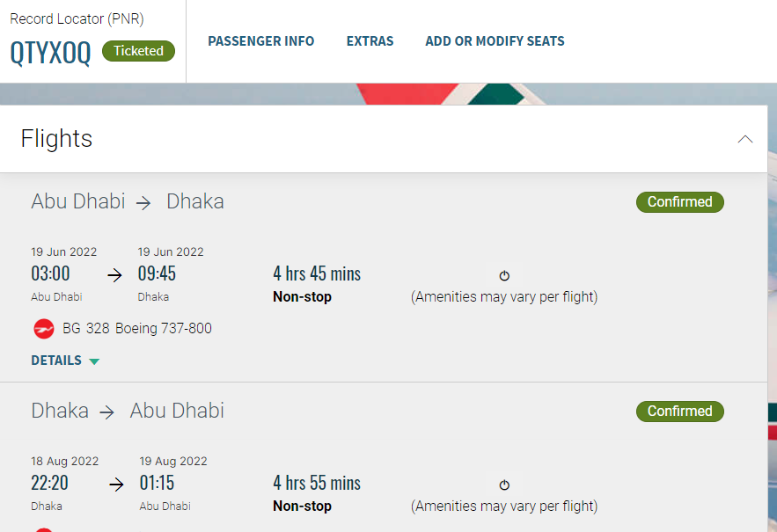
Task: Click BG 328 Boeing 737-800 flight text
Action: pyautogui.click(x=137, y=328)
